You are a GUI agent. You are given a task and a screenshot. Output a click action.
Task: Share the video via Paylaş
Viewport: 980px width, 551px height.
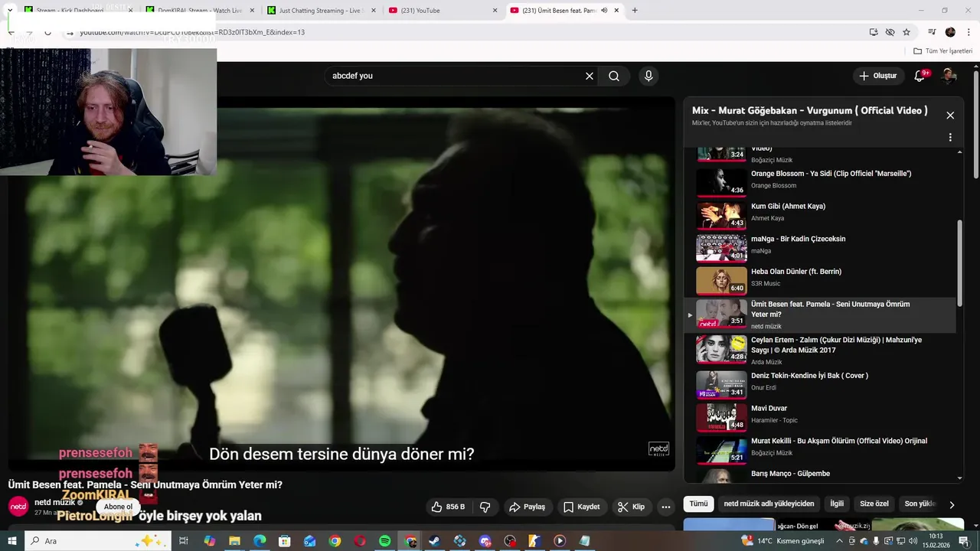coord(528,507)
